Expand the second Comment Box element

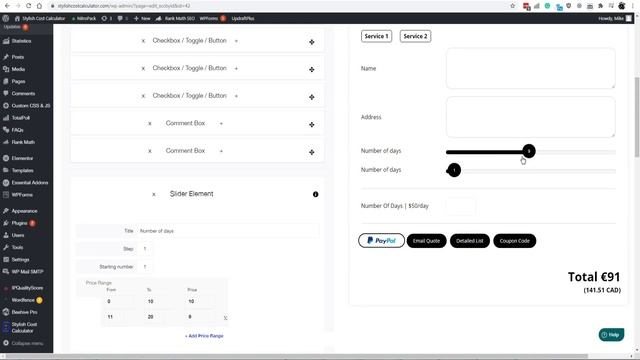[221, 151]
